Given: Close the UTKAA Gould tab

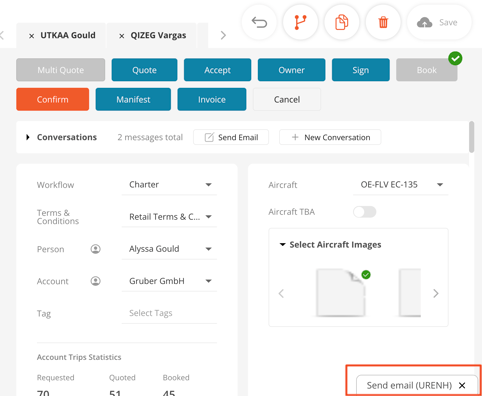Looking at the screenshot, I should pos(31,36).
